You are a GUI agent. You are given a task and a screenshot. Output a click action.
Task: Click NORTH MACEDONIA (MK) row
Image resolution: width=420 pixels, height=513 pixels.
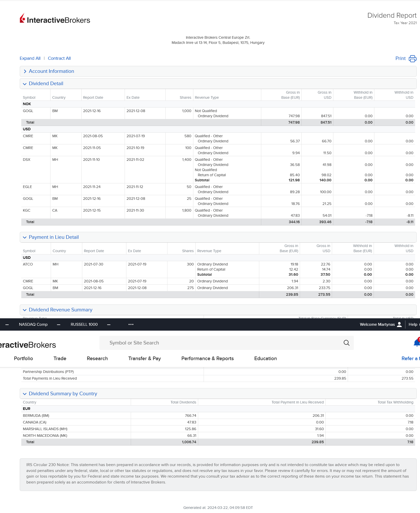pos(218,436)
